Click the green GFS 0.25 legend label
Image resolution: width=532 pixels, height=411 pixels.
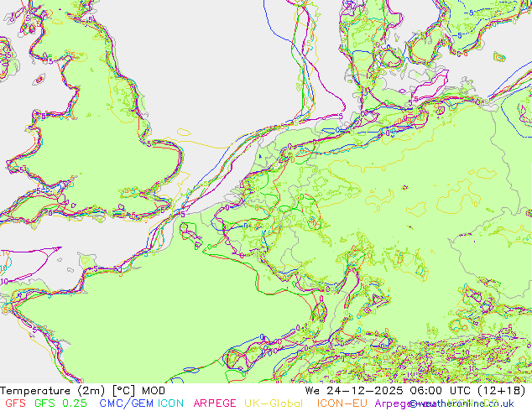(60, 403)
